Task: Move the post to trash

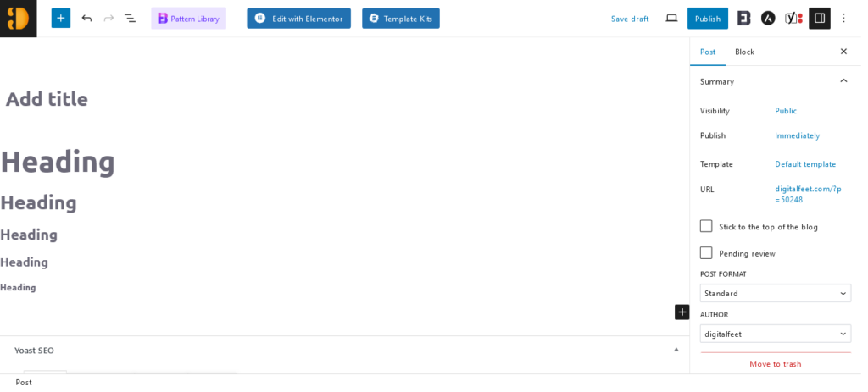Action: tap(776, 364)
